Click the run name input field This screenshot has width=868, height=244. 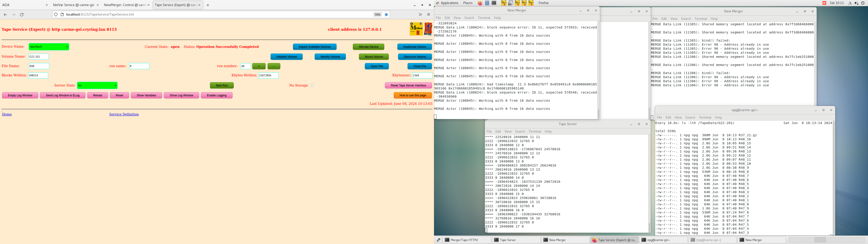[139, 66]
